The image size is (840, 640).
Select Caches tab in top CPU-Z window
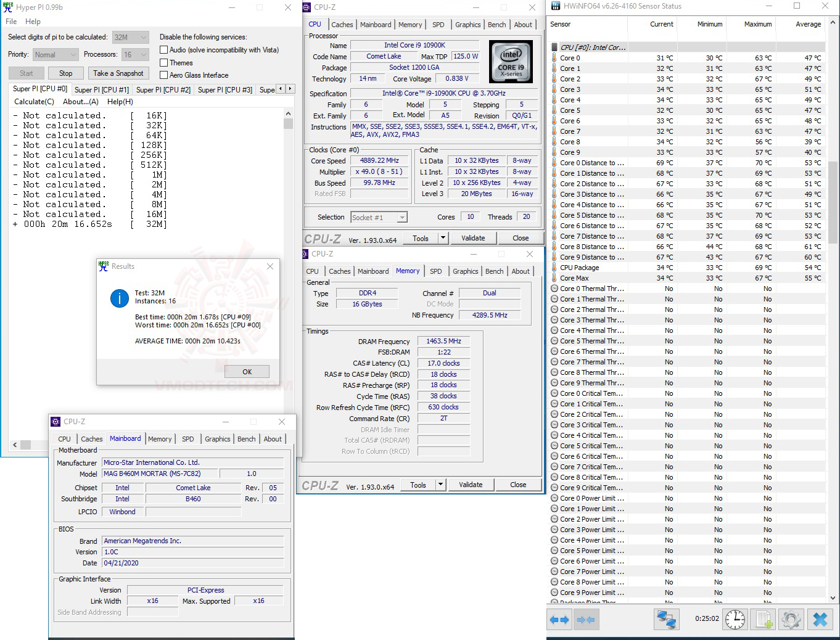[x=342, y=25]
